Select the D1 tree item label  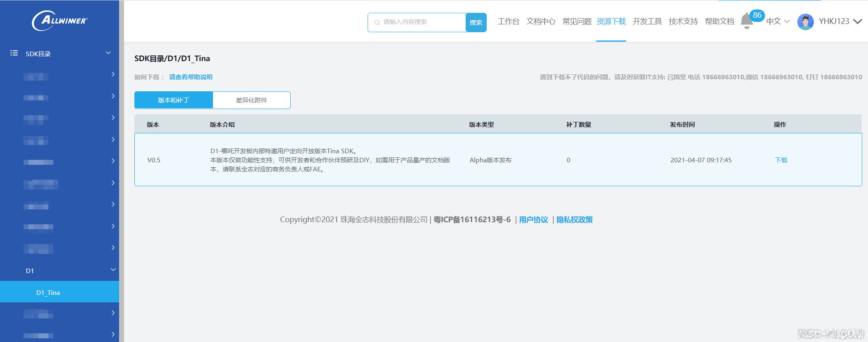click(x=30, y=271)
